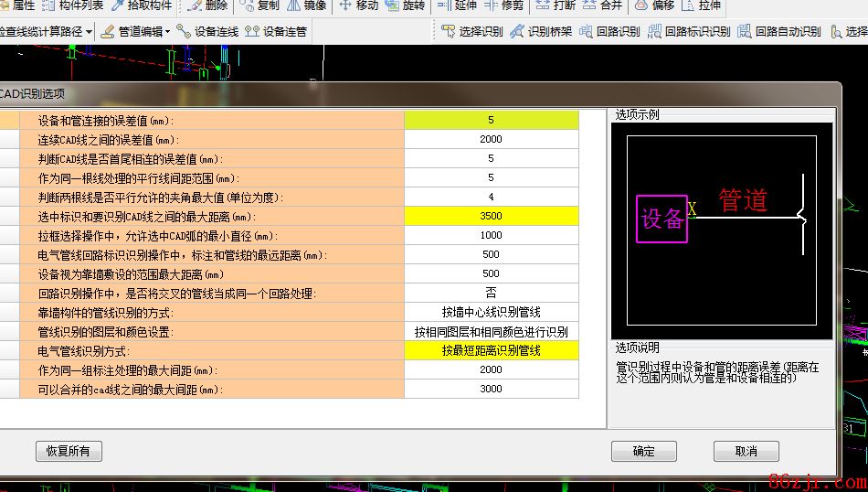Screen dimensions: 868x492
Task: Toggle the 是否将交叉的管线 setting value 否
Action: pyautogui.click(x=491, y=293)
